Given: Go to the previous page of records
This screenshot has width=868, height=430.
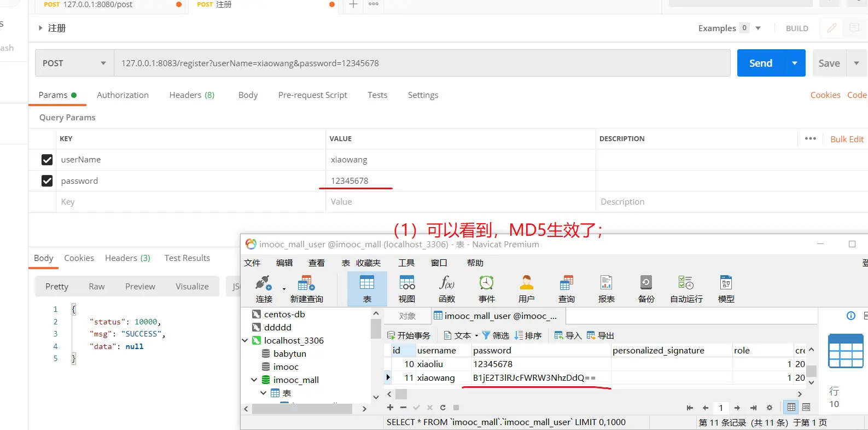Looking at the screenshot, I should tap(706, 408).
